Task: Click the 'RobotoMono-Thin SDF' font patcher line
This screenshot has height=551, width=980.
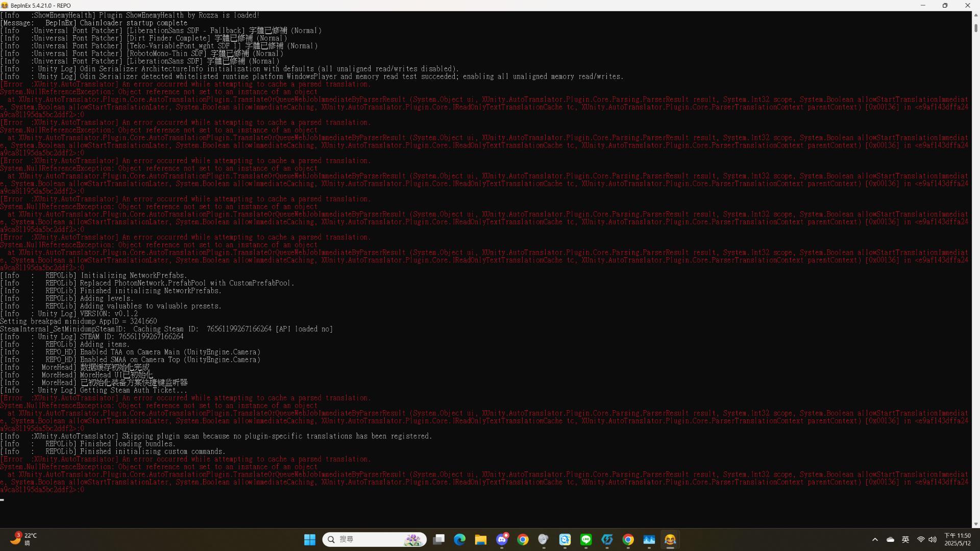Action: click(142, 54)
